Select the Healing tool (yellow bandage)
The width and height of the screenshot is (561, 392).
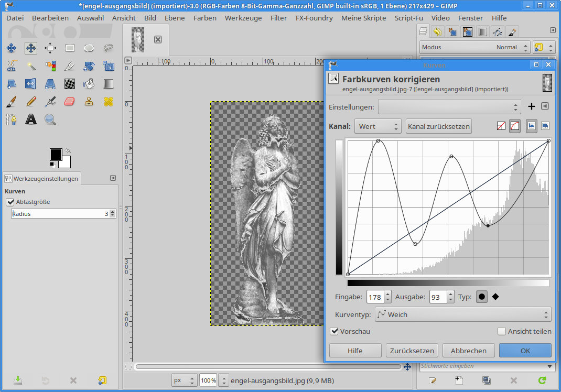coord(109,101)
